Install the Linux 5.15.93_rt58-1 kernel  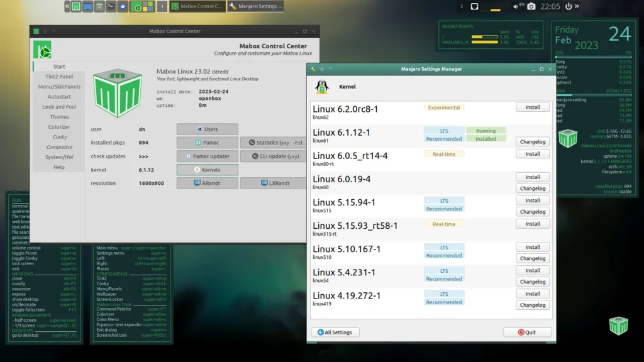(x=533, y=224)
